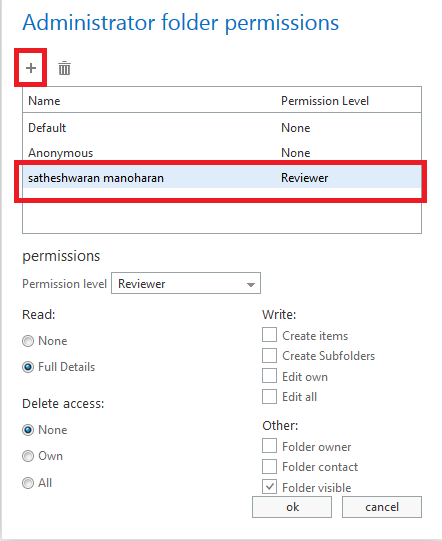The image size is (442, 541).
Task: Uncheck the Folder visible checkbox
Action: tap(269, 487)
